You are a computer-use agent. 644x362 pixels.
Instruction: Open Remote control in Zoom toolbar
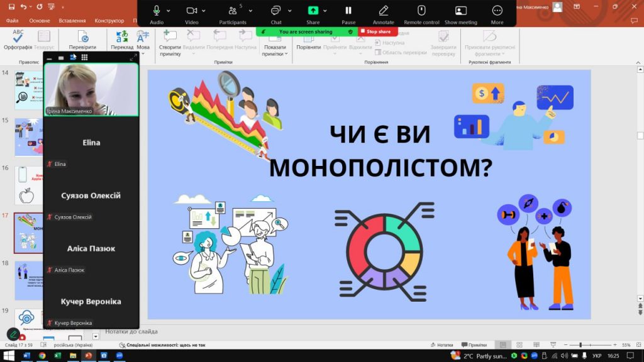coord(421,11)
